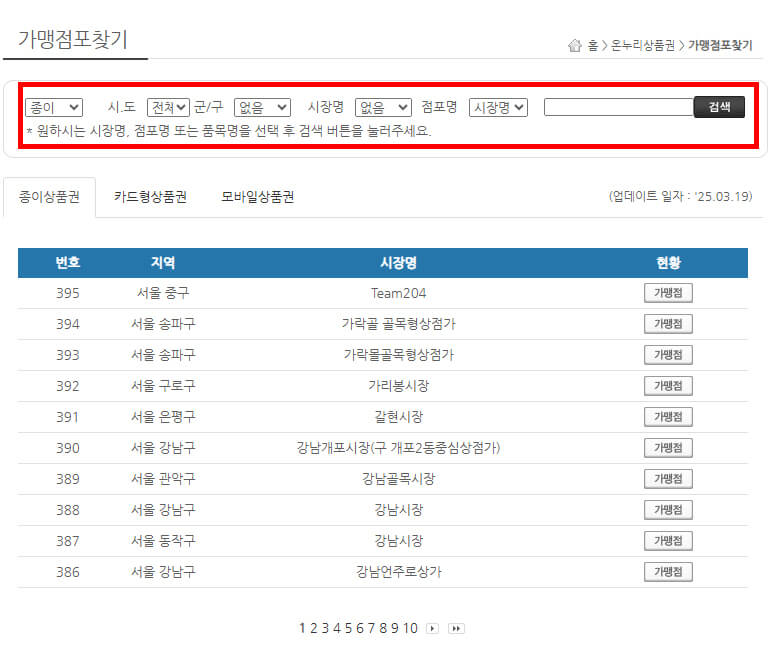
Task: Select market name Team204
Action: pos(398,293)
